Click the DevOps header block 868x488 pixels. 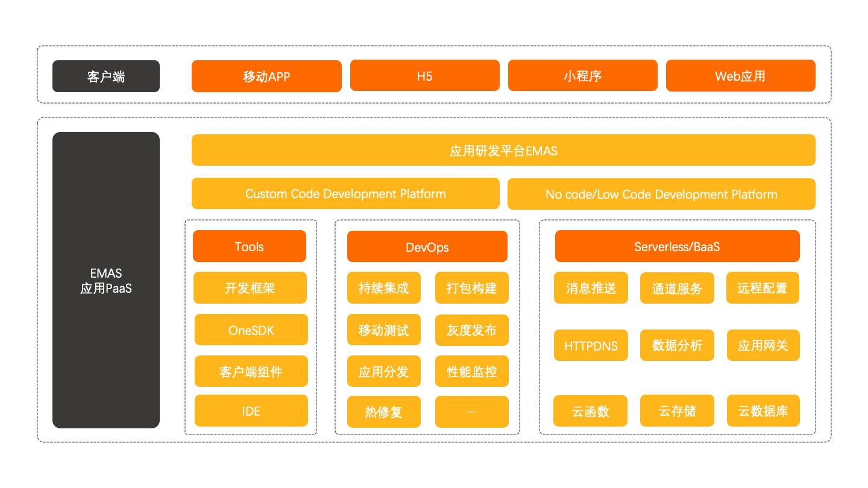click(x=427, y=247)
